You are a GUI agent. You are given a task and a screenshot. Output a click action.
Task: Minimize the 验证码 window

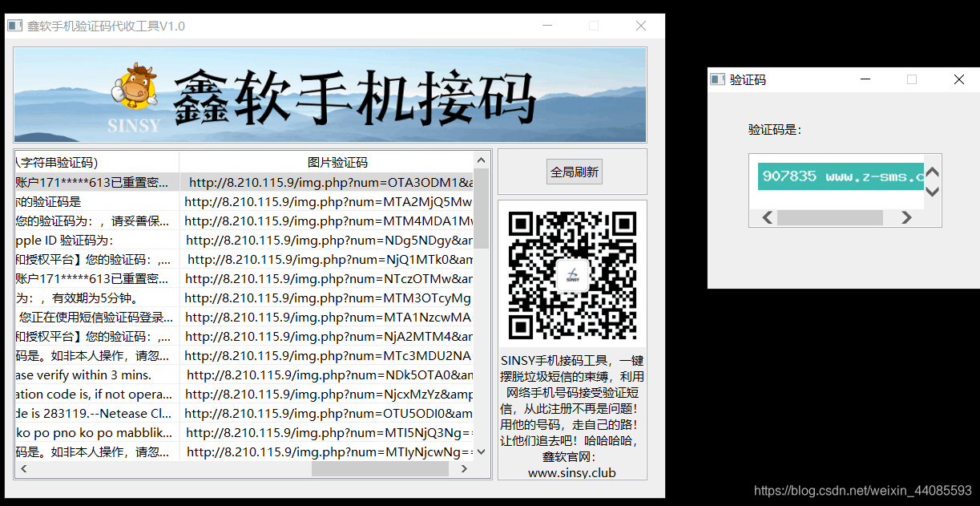tap(865, 79)
